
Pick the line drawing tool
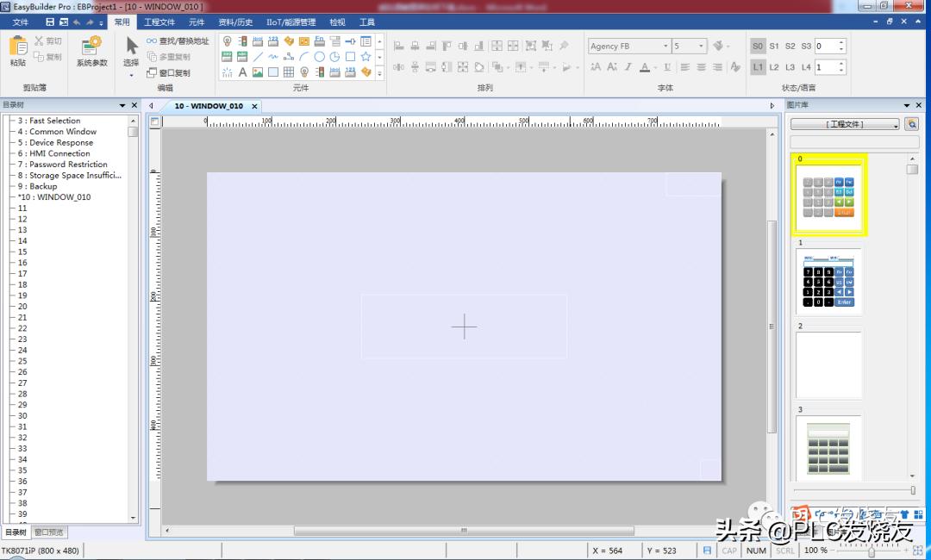258,57
